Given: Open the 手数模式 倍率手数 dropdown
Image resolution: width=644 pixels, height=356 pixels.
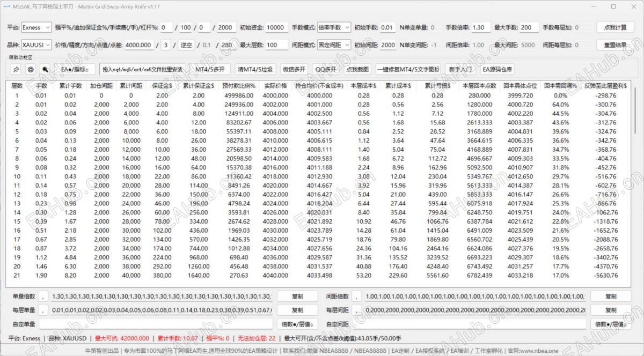Looking at the screenshot, I should [334, 27].
